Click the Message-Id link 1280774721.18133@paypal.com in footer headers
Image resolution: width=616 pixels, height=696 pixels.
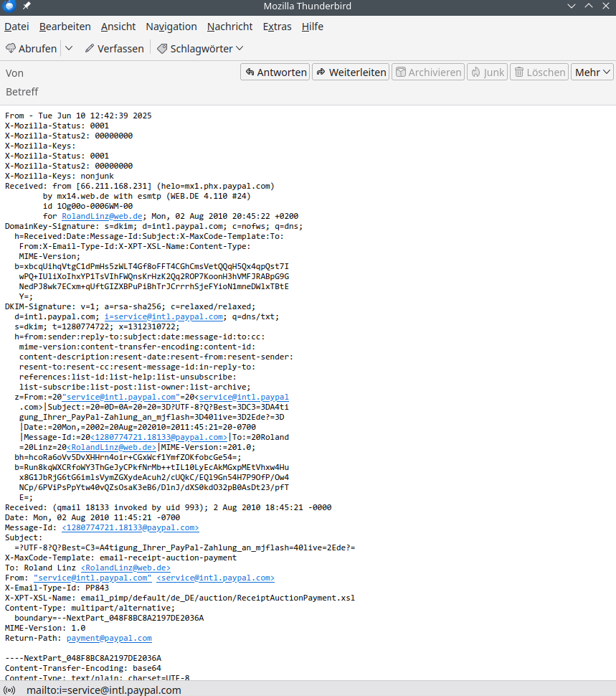[x=131, y=527]
